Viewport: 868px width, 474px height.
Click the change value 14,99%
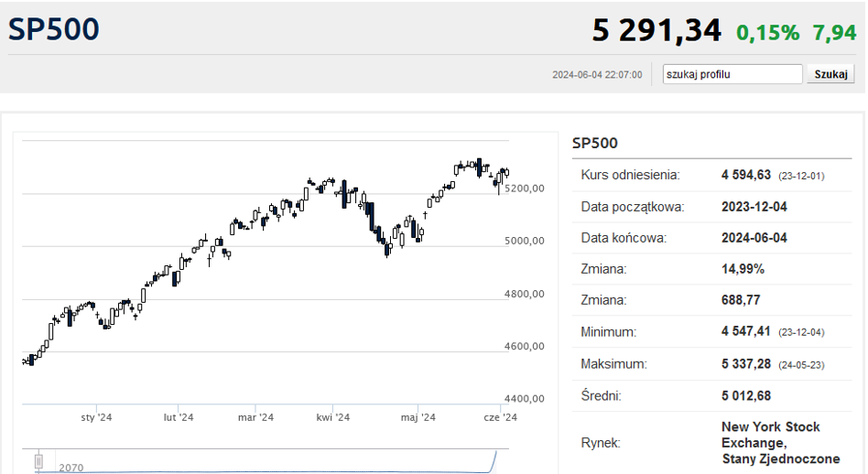pos(743,269)
